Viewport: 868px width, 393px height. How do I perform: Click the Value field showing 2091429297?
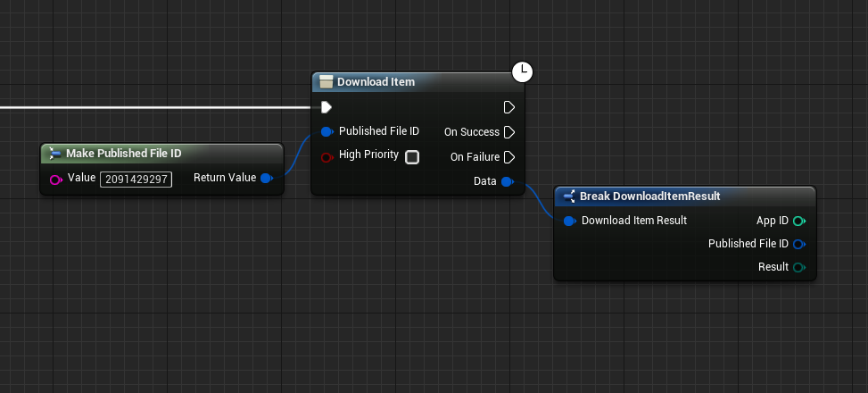tap(136, 179)
